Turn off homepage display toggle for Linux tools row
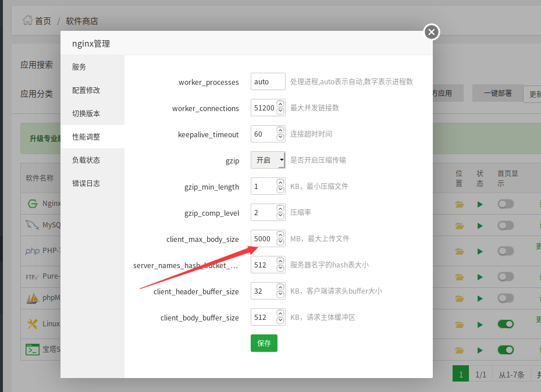 click(506, 324)
